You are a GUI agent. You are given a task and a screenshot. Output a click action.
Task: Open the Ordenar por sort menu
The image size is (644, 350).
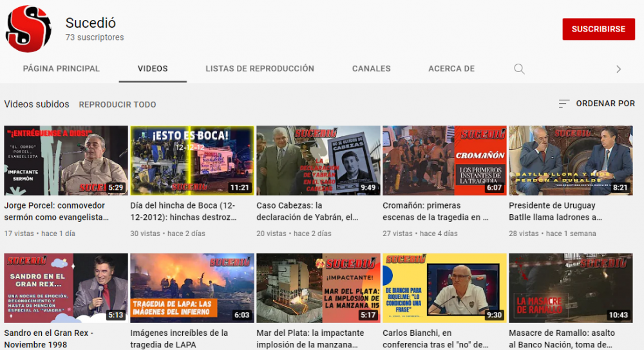pos(596,104)
